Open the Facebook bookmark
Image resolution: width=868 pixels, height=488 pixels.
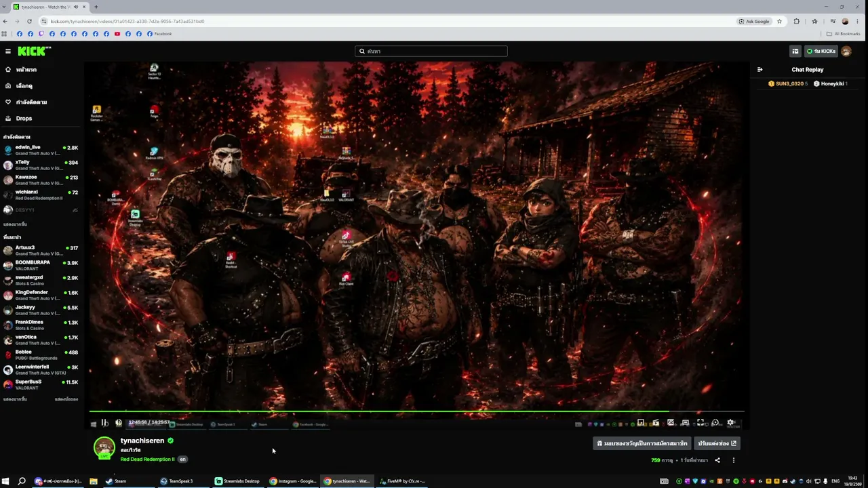pos(159,34)
